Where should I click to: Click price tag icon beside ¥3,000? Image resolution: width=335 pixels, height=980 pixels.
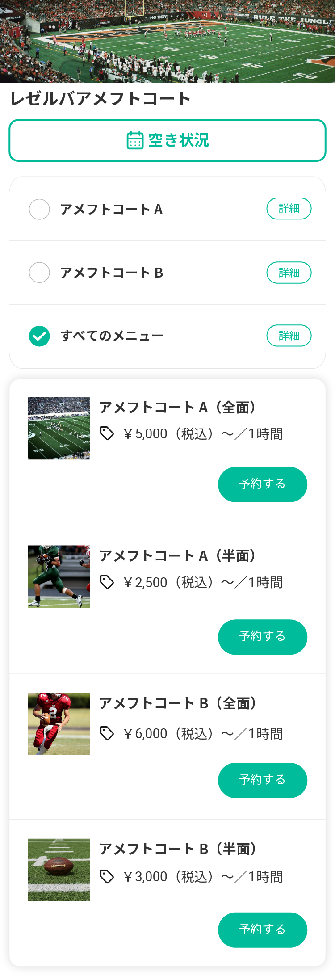[x=107, y=877]
